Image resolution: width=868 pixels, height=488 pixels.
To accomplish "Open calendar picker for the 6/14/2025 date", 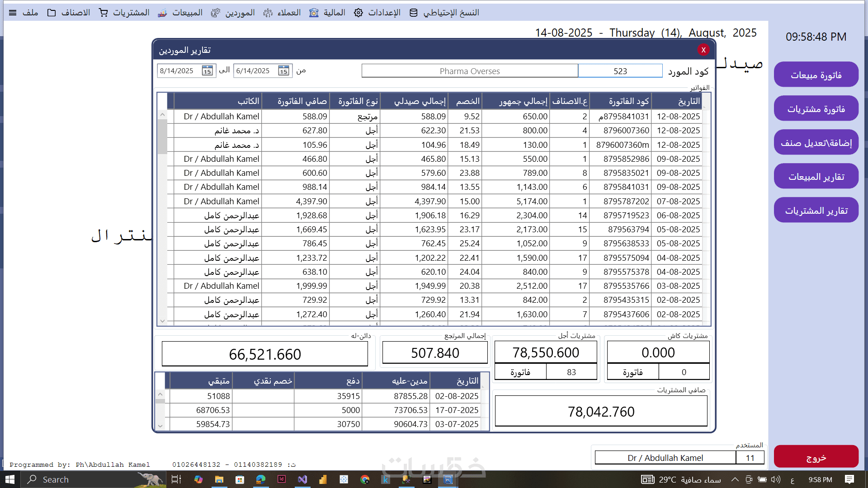I will click(x=283, y=71).
